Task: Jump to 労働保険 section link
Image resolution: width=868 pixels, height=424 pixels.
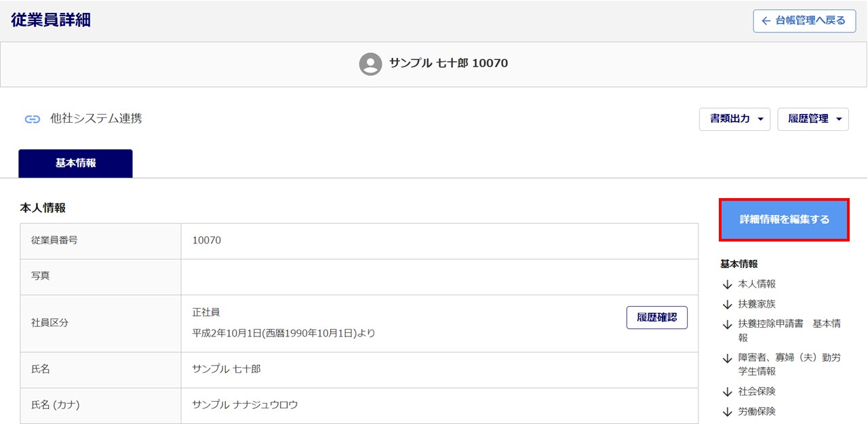Action: click(x=757, y=411)
